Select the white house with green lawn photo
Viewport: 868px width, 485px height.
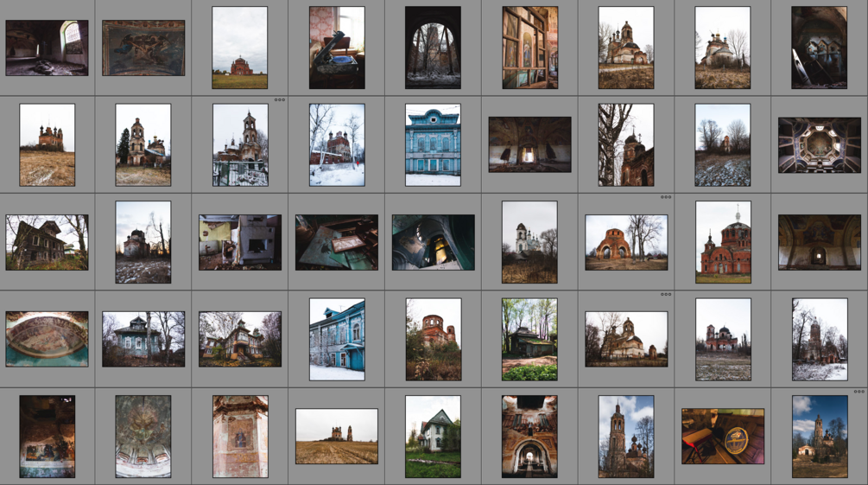433,437
